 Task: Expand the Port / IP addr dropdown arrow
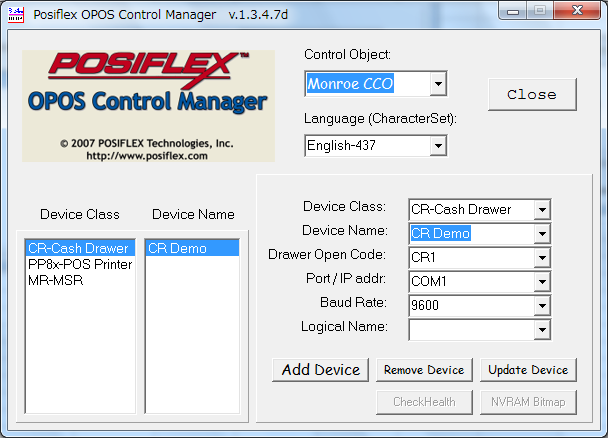(542, 282)
